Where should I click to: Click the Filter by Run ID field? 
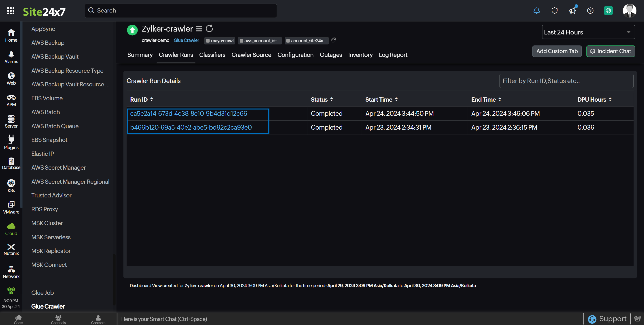pyautogui.click(x=566, y=81)
